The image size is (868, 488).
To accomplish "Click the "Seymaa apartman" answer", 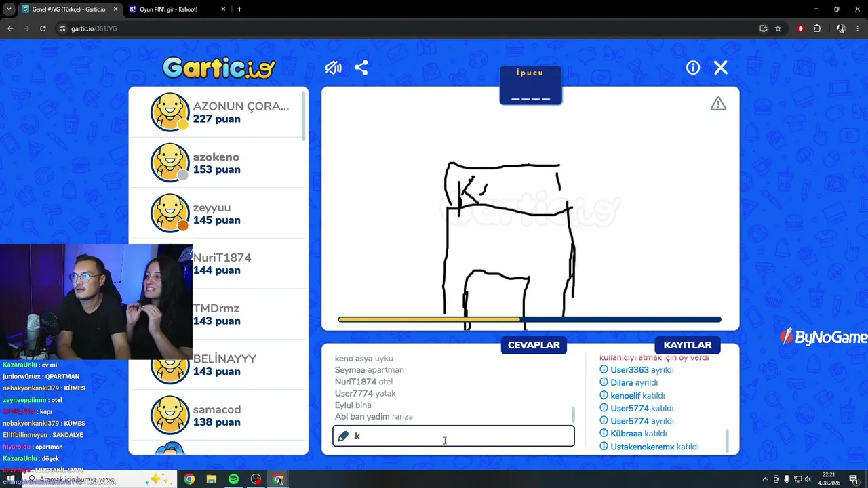I will pyautogui.click(x=370, y=370).
